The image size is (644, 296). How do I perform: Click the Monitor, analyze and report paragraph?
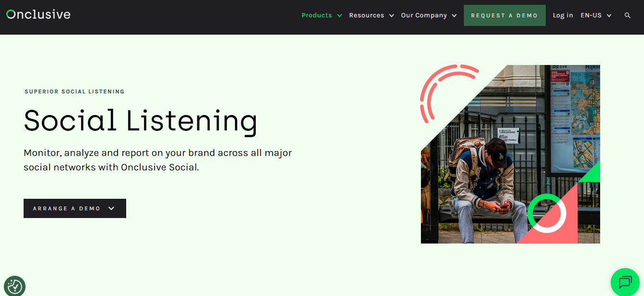(158, 160)
